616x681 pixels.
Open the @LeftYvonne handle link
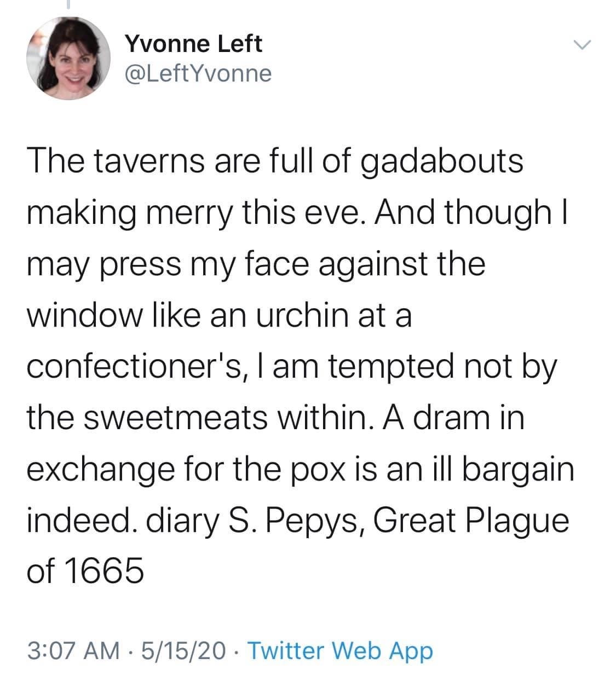(198, 73)
